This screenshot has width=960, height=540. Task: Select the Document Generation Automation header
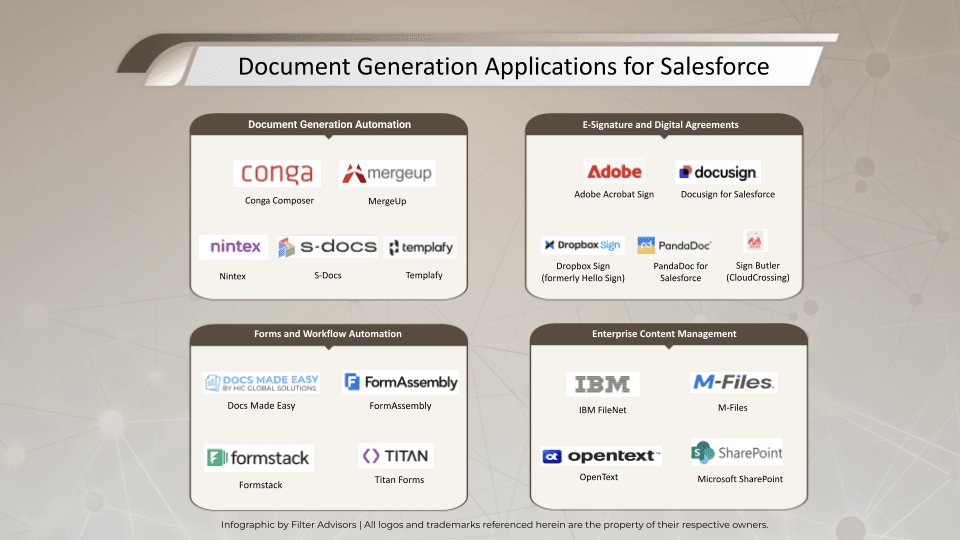click(x=329, y=124)
